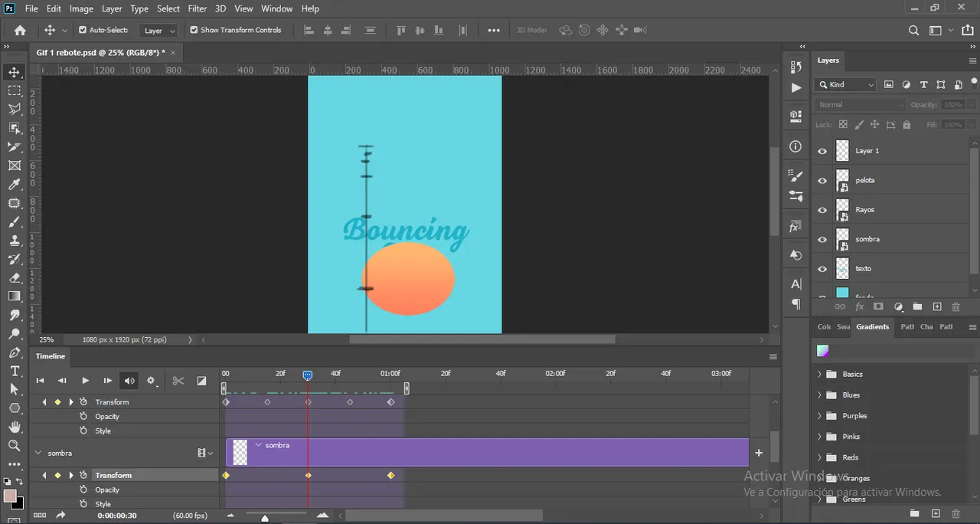Open the Filter menu
980x524 pixels.
point(198,8)
